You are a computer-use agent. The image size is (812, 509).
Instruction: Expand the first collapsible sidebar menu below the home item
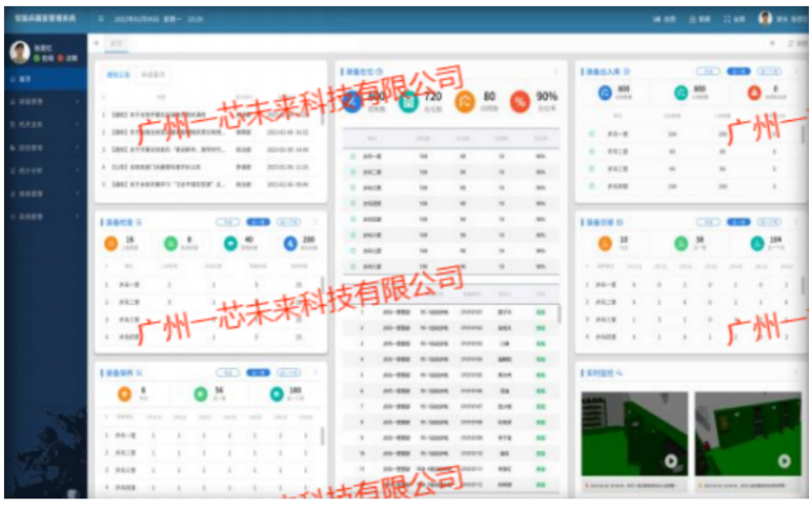click(46, 102)
